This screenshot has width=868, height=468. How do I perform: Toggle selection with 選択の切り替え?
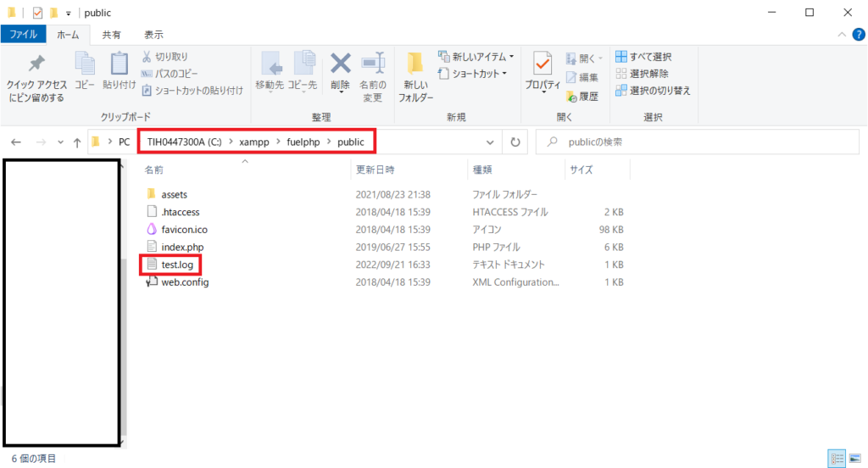click(654, 90)
